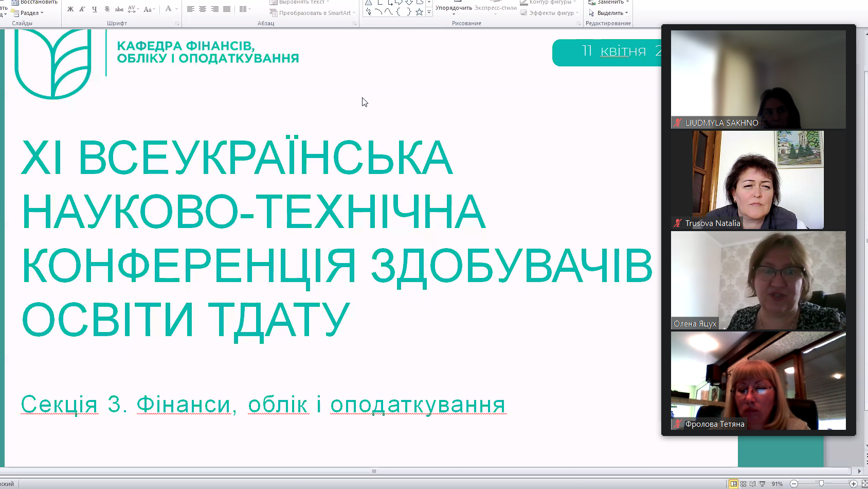Apply italic formatting with the К icon
This screenshot has height=489, width=868.
tap(82, 9)
